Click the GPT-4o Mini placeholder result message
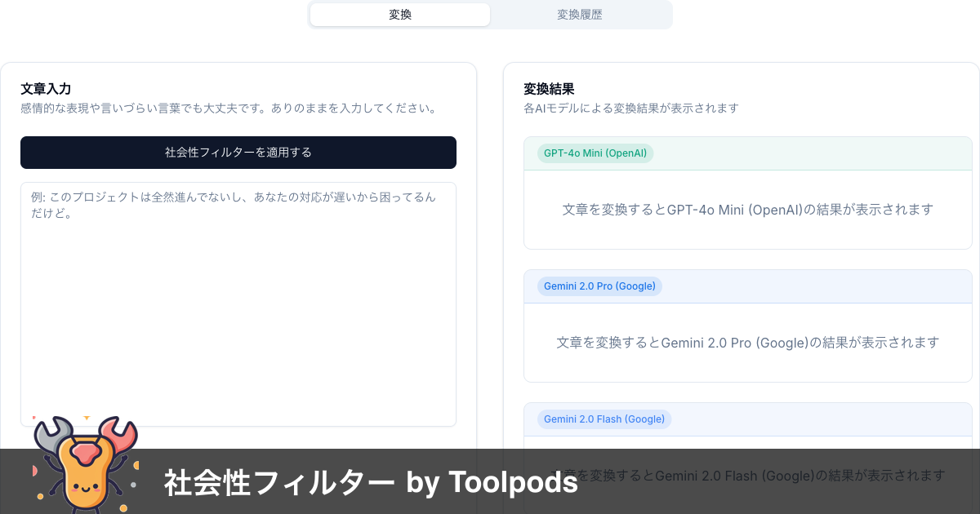 click(x=746, y=209)
